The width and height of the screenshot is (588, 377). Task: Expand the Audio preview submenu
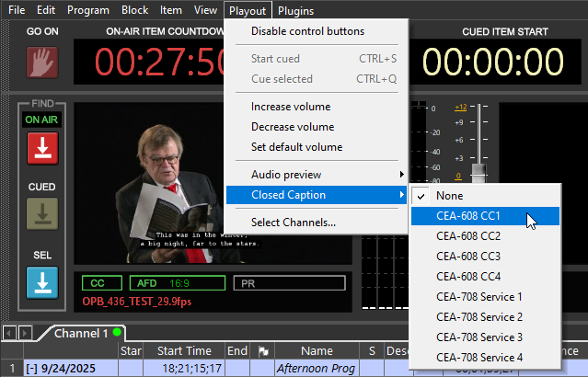[x=317, y=175]
